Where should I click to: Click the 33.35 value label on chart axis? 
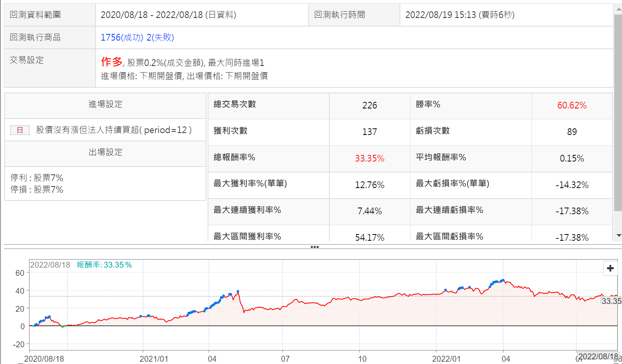pos(611,301)
